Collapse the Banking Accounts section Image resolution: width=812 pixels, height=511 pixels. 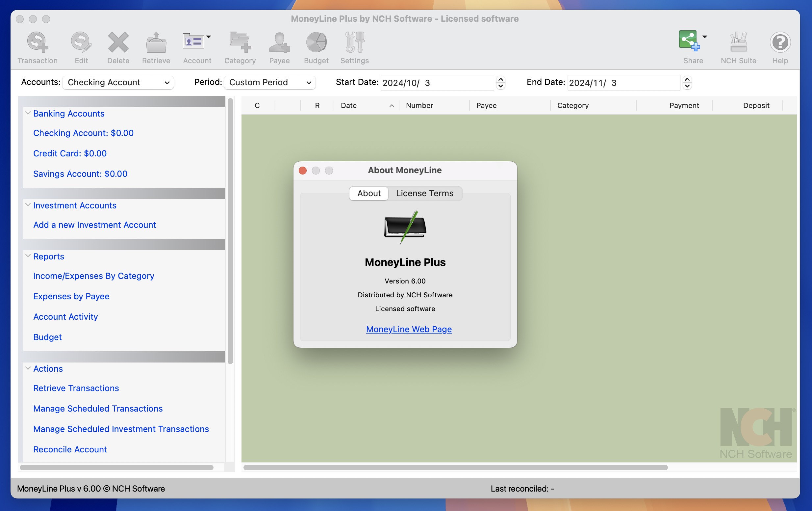tap(28, 113)
